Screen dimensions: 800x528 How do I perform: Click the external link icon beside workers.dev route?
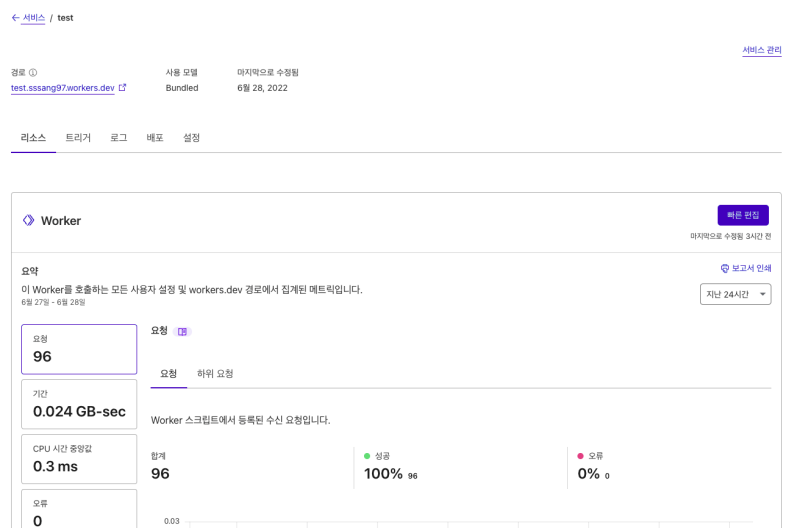(123, 88)
